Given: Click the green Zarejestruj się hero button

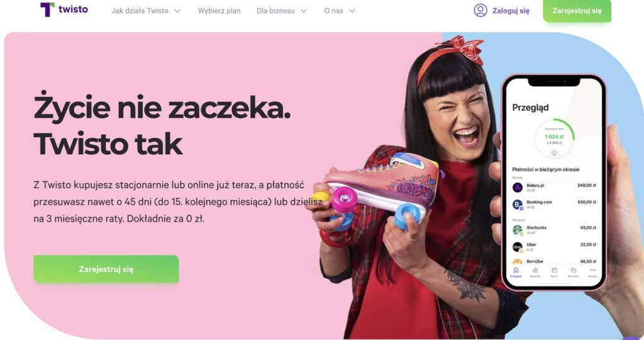Looking at the screenshot, I should [x=106, y=269].
